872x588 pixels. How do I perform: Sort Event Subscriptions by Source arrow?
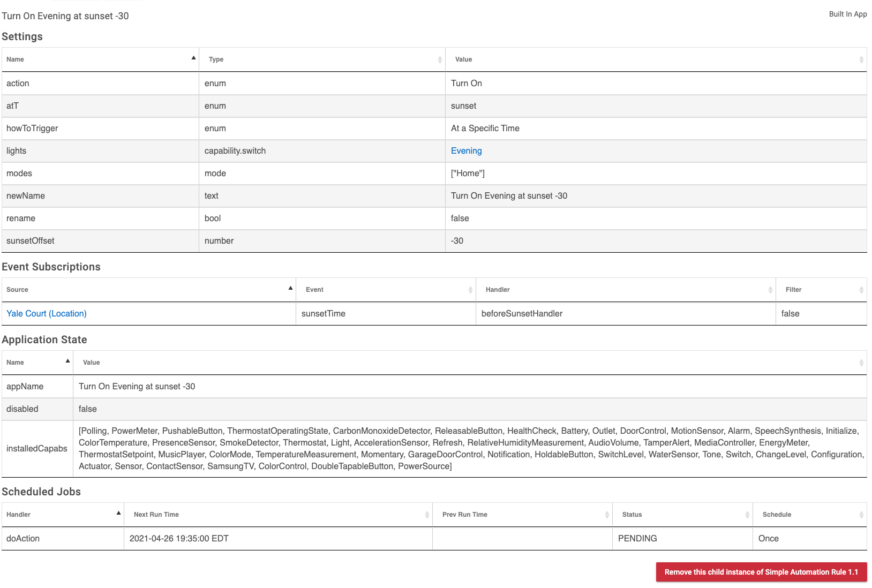coord(290,288)
